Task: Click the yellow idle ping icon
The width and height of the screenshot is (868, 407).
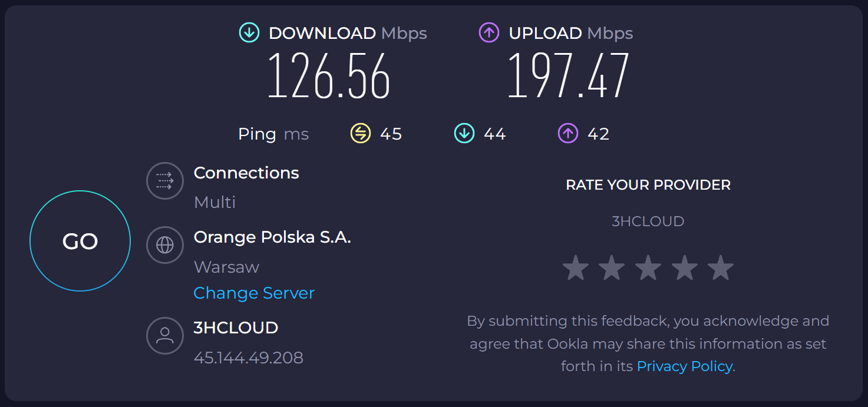Action: coord(360,134)
